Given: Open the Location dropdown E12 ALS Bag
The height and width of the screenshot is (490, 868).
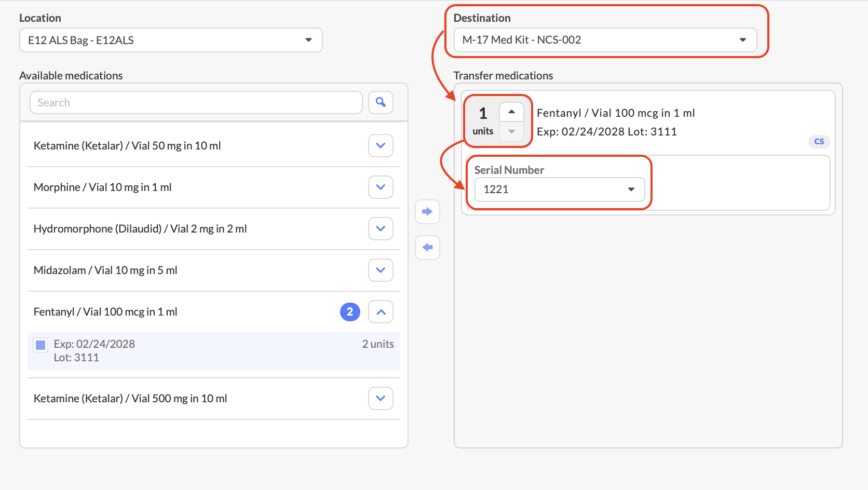Looking at the screenshot, I should pyautogui.click(x=171, y=40).
